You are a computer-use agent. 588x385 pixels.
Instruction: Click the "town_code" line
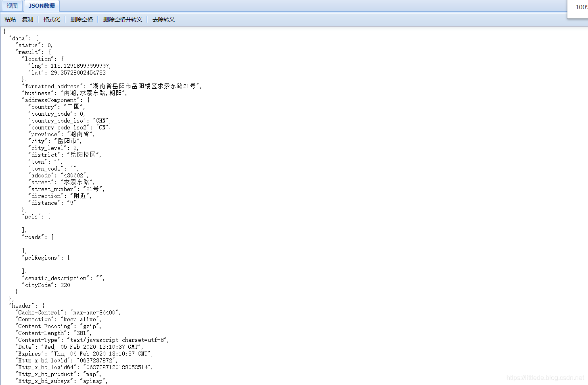pos(54,169)
